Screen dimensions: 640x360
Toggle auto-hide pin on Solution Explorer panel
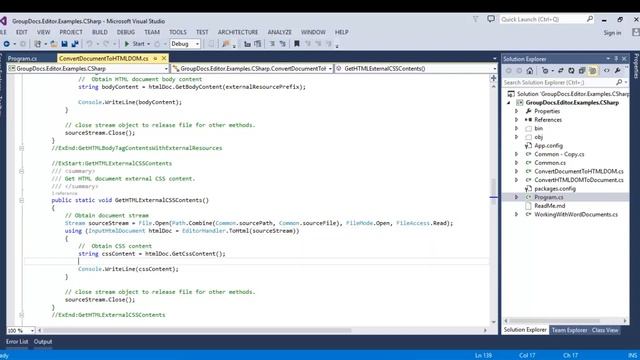click(x=616, y=59)
